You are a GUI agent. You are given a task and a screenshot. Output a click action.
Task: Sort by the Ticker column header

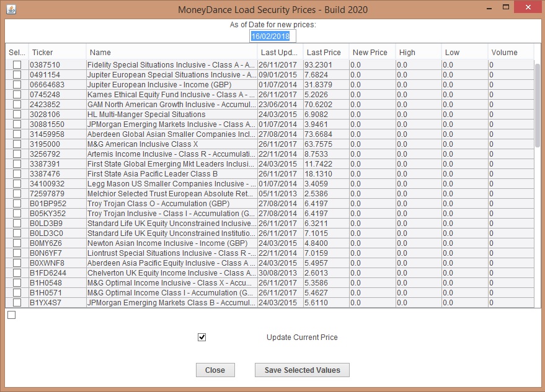[x=57, y=53]
